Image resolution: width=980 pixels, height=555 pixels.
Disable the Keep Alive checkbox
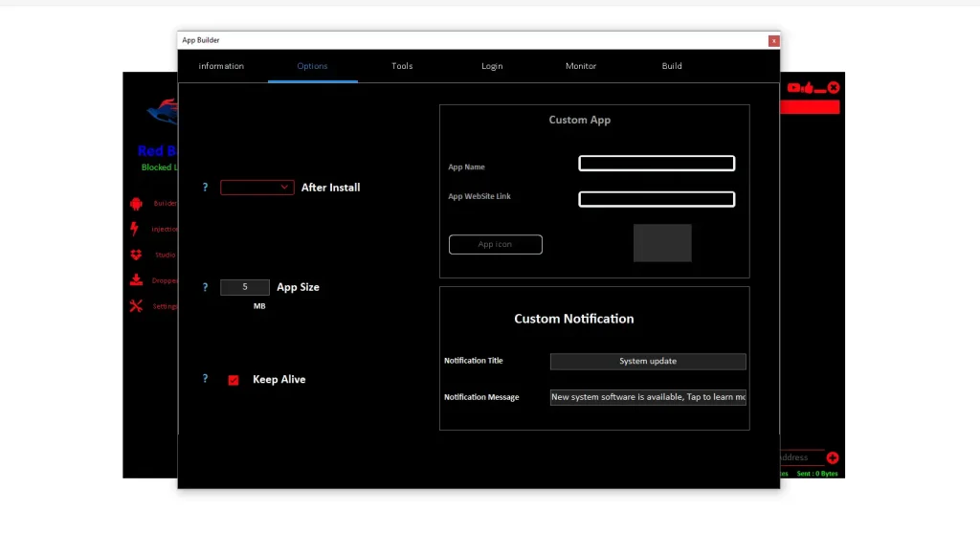tap(234, 380)
